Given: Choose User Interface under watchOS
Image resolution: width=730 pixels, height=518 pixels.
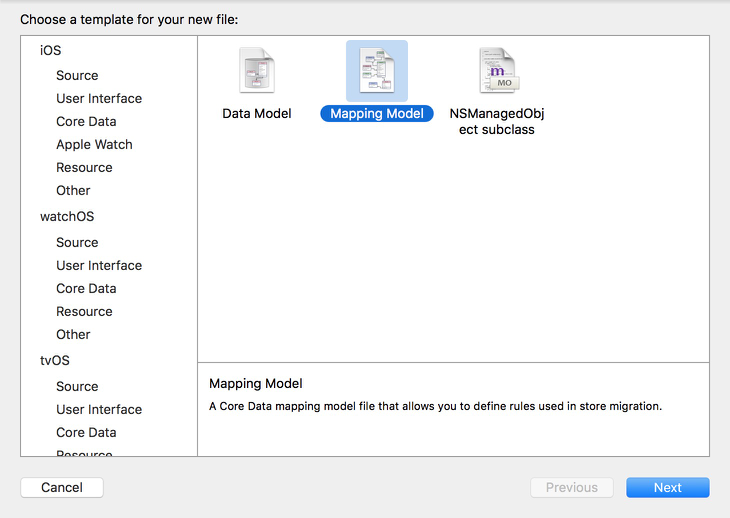Looking at the screenshot, I should click(x=99, y=265).
